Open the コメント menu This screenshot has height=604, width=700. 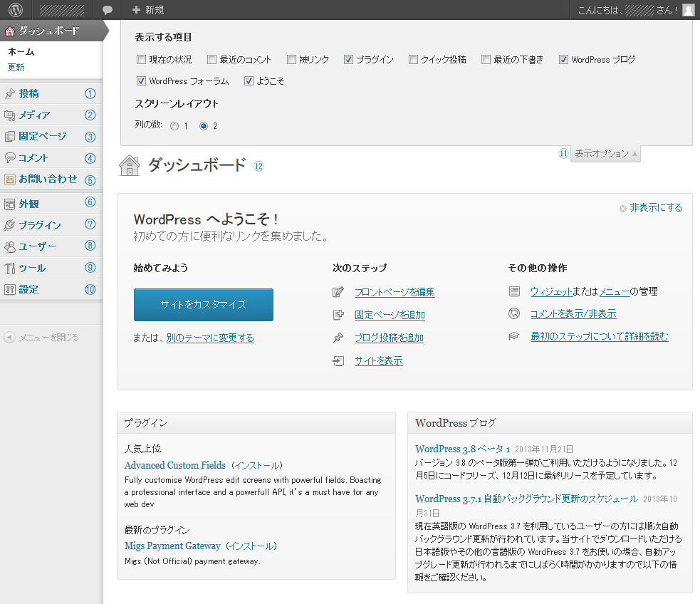pos(51,157)
